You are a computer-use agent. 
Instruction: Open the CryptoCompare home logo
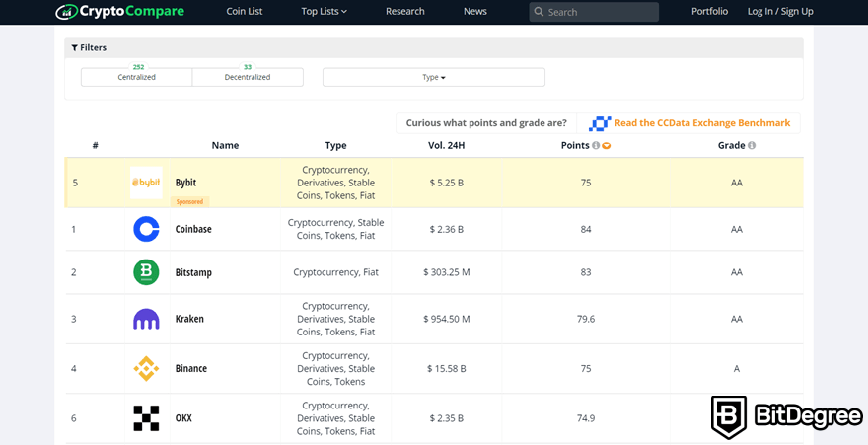click(x=120, y=11)
